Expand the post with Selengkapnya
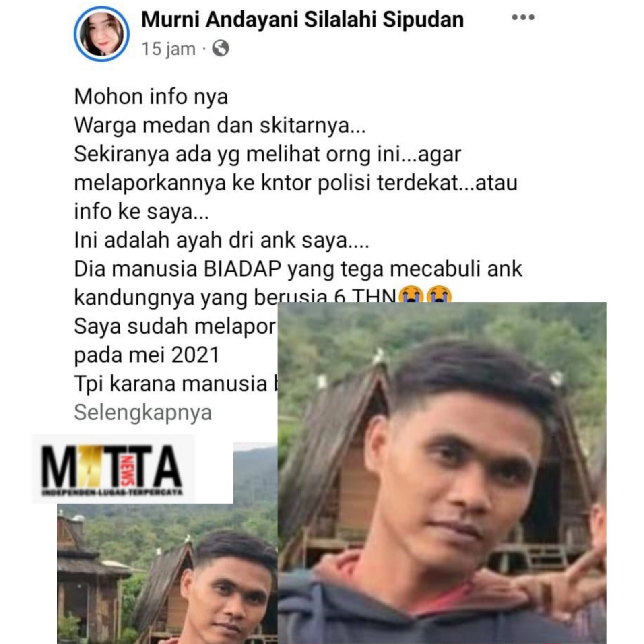This screenshot has width=644, height=644. point(143,412)
